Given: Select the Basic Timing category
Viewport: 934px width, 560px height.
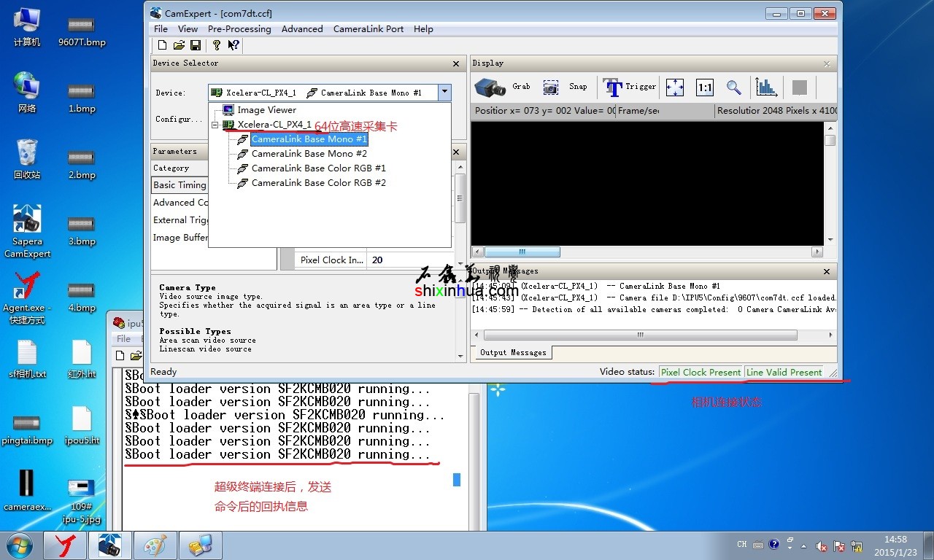Looking at the screenshot, I should pyautogui.click(x=180, y=185).
